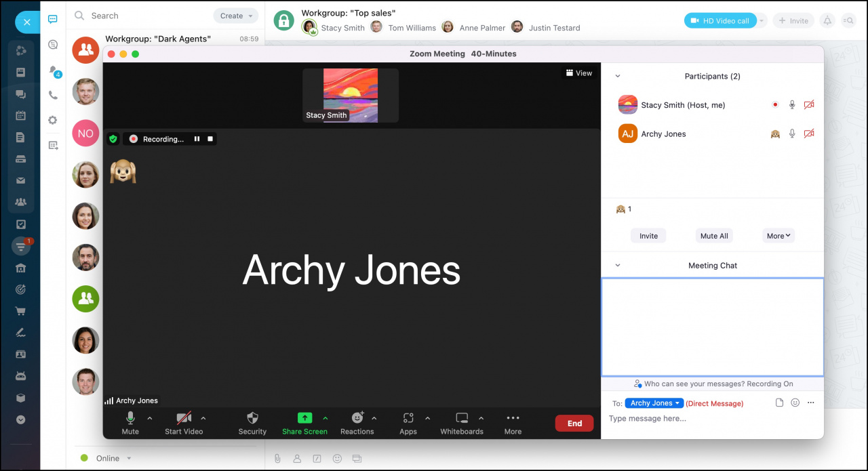This screenshot has width=868, height=471.
Task: End the Zoom meeting
Action: [x=574, y=424]
